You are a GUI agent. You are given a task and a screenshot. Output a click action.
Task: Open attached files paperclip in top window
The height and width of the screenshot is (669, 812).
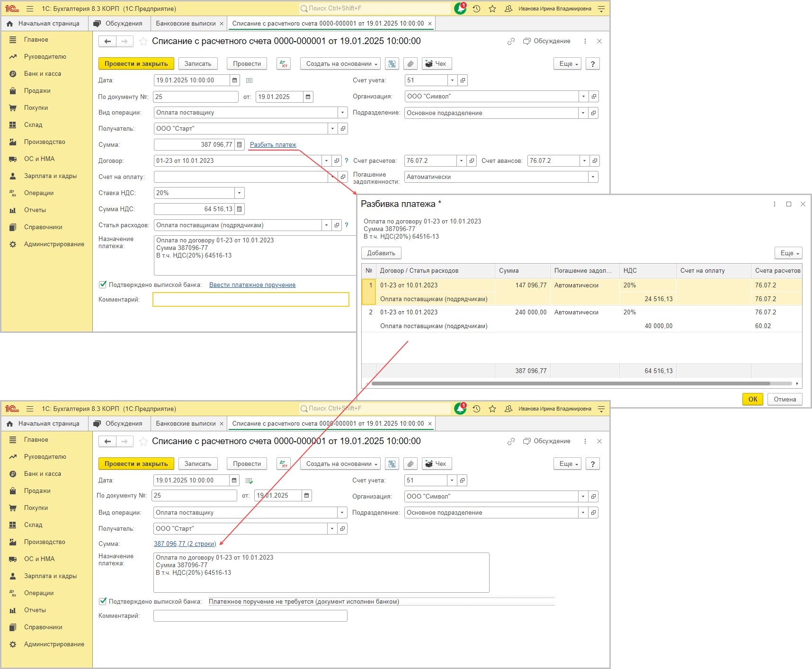(410, 64)
